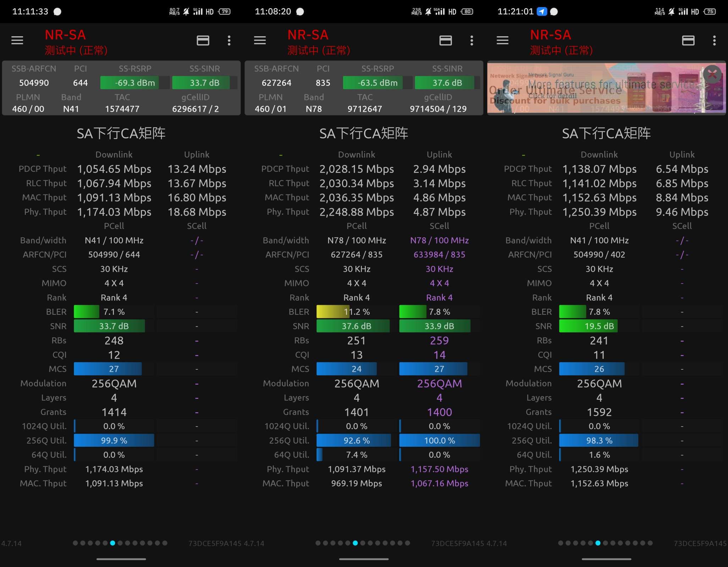The height and width of the screenshot is (567, 728).
Task: Tap the SCell N78 / 100 MHz value
Action: pyautogui.click(x=439, y=240)
